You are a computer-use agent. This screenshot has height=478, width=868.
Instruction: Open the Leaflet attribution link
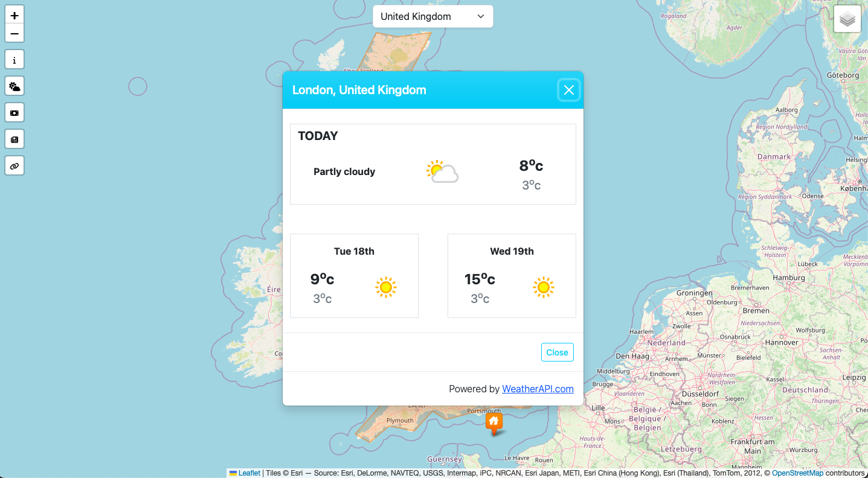249,473
